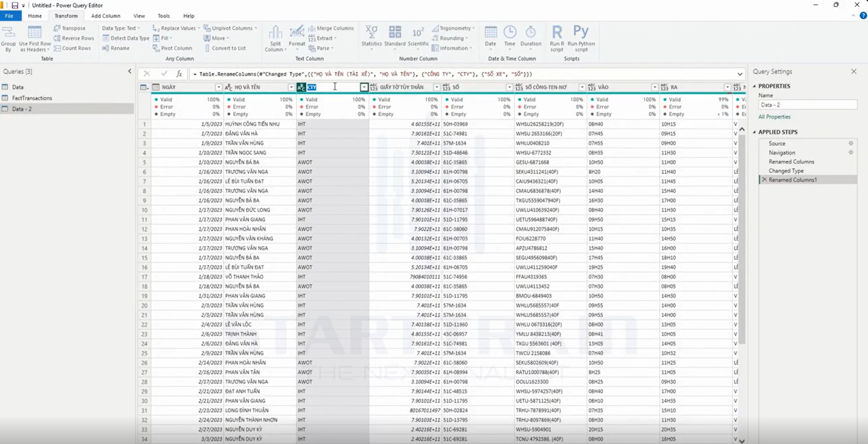Open the All Properties link

(774, 117)
